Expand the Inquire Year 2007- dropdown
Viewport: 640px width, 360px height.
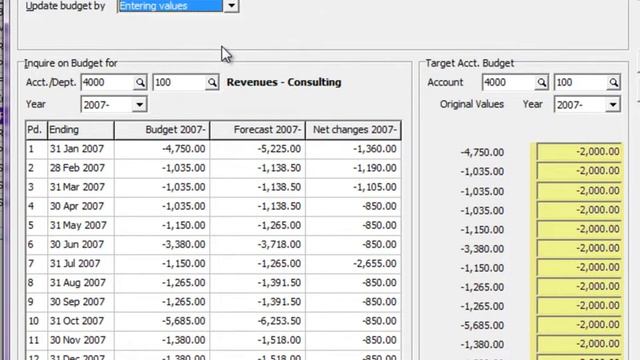click(x=139, y=104)
